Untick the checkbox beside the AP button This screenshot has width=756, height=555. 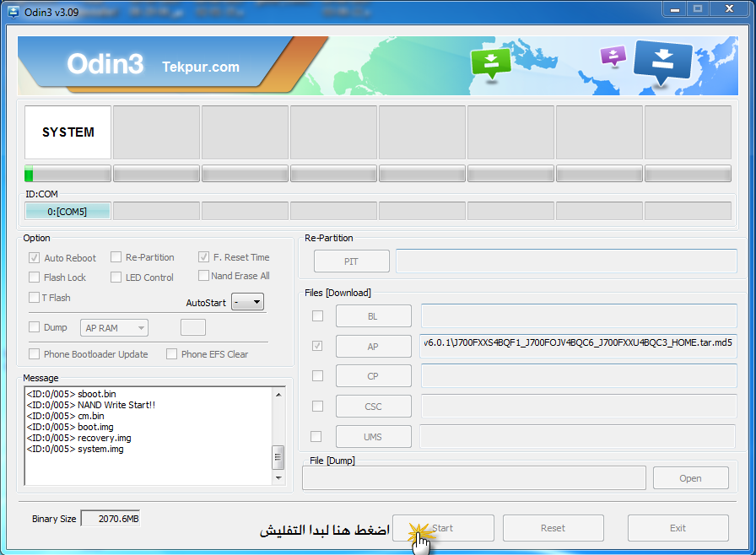pos(317,346)
